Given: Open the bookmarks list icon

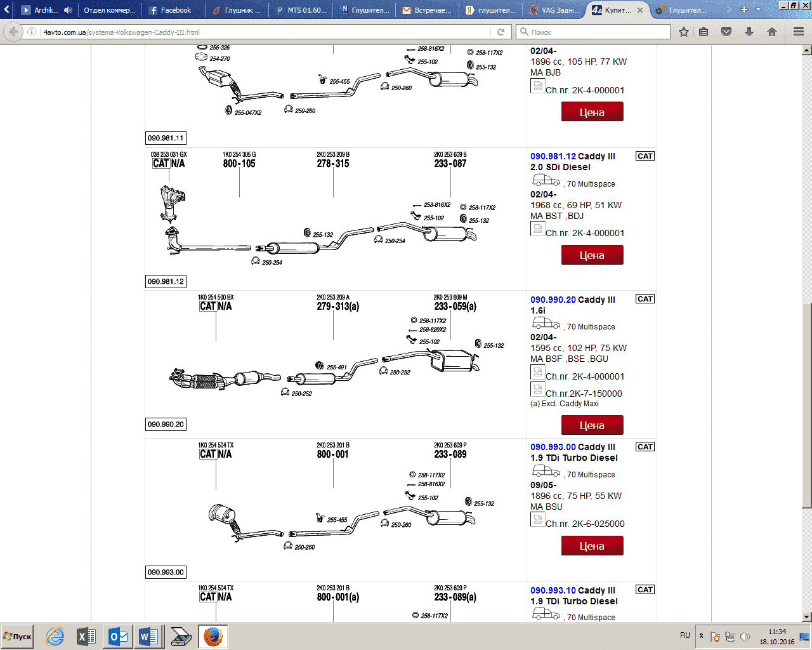Looking at the screenshot, I should [704, 32].
